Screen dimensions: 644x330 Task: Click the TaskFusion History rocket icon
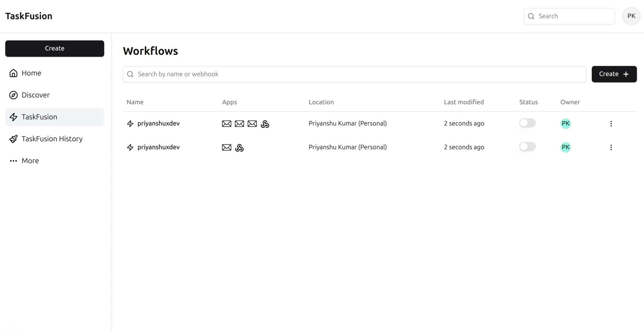(x=13, y=139)
